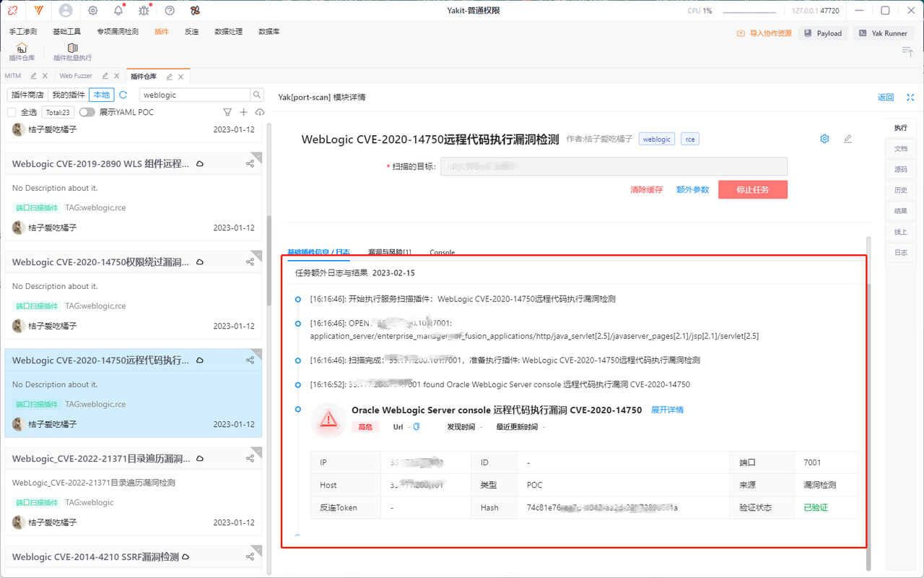
Task: Click 返回 to go back
Action: 886,98
